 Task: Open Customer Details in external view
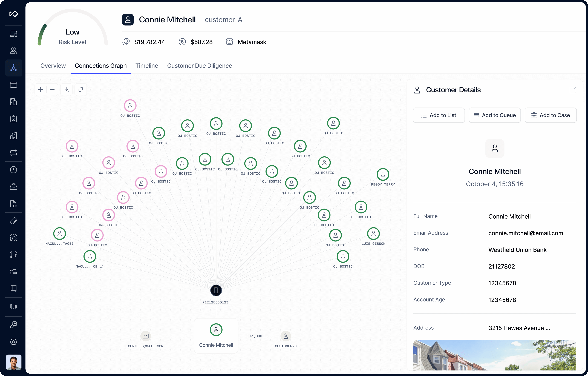click(x=573, y=90)
